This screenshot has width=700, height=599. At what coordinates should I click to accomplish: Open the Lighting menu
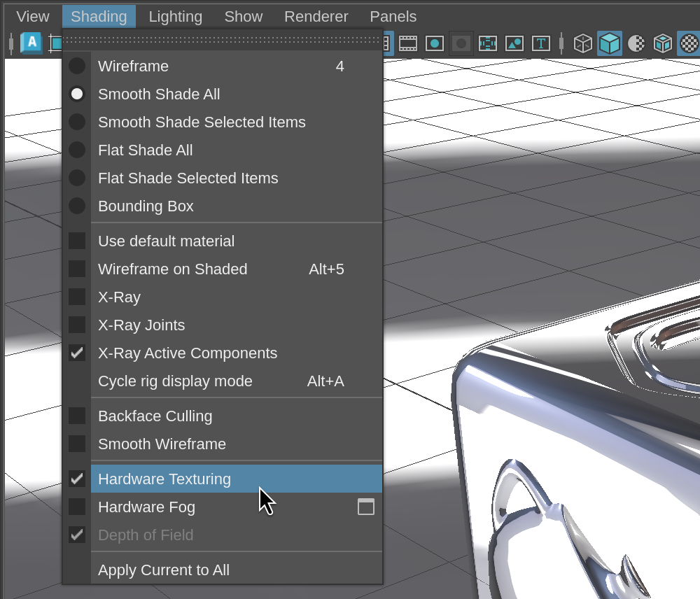pyautogui.click(x=175, y=17)
